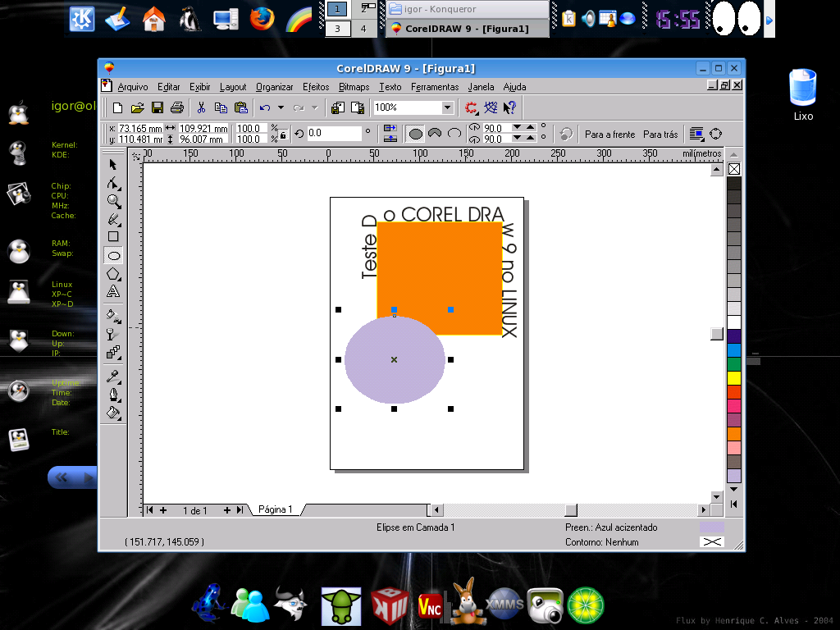Select the Text tool
The image size is (840, 630).
click(113, 291)
